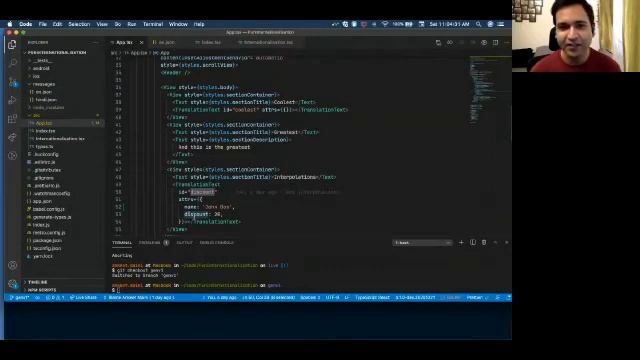Open the Search view in activity bar
This screenshot has width=640, height=360.
(12, 63)
